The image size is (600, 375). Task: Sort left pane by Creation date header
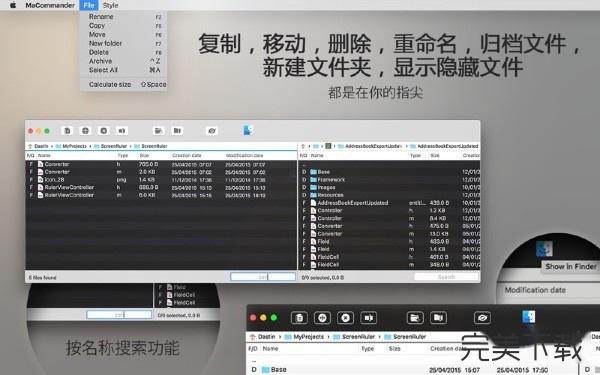tap(187, 156)
